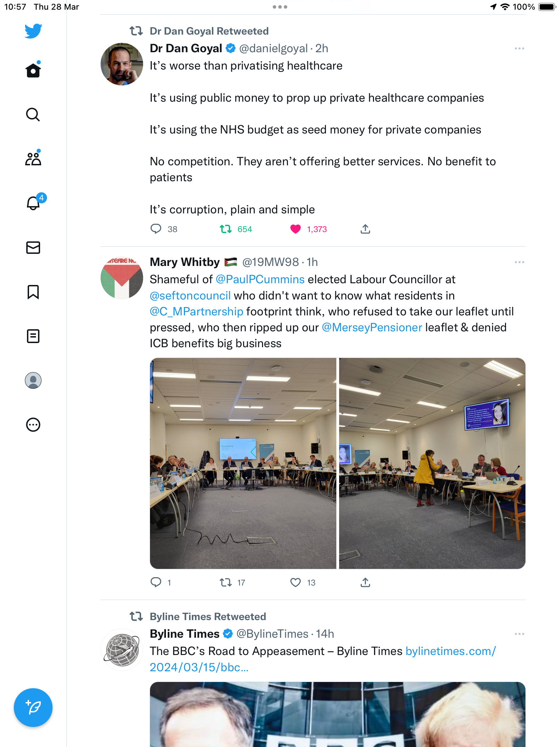
Task: Open the Search magnifier icon
Action: pos(33,114)
